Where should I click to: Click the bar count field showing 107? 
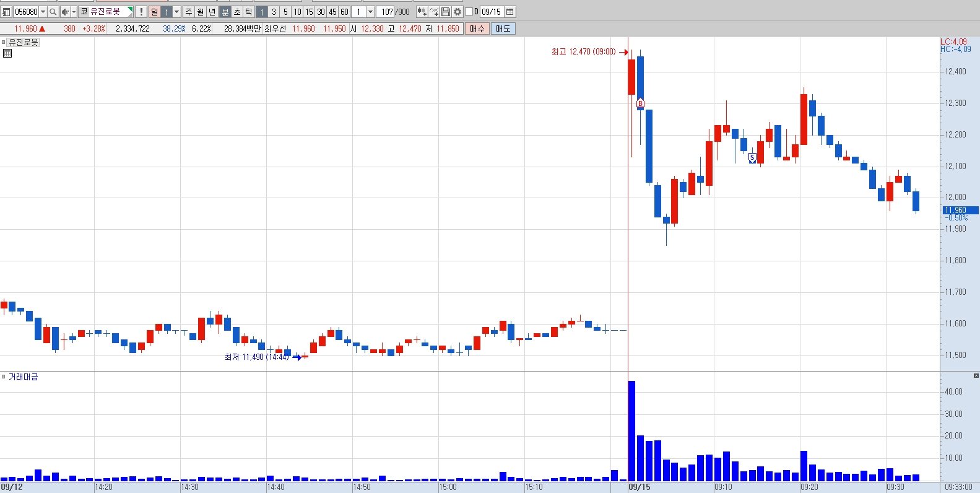pyautogui.click(x=386, y=12)
